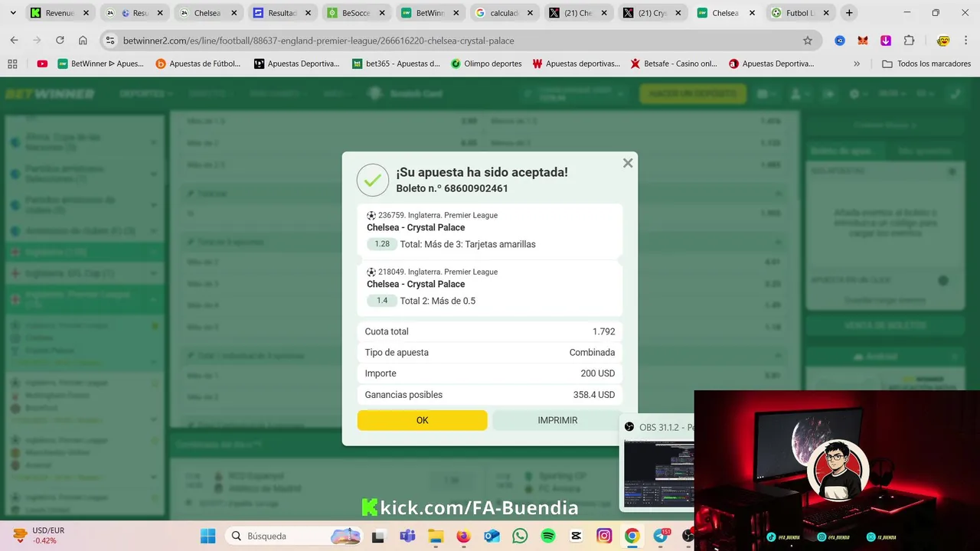Open the language selector in site header
The width and height of the screenshot is (980, 551).
coord(923,93)
